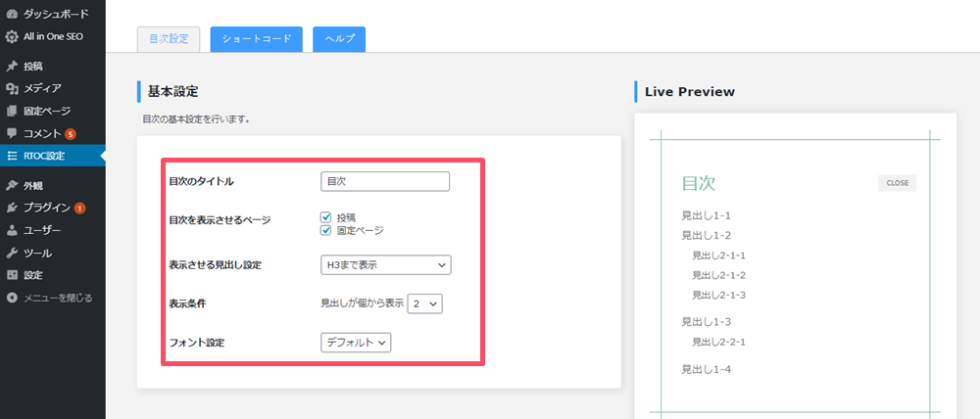980x419 pixels.
Task: Click 見出し2-1-3 in Live Preview
Action: tap(718, 295)
